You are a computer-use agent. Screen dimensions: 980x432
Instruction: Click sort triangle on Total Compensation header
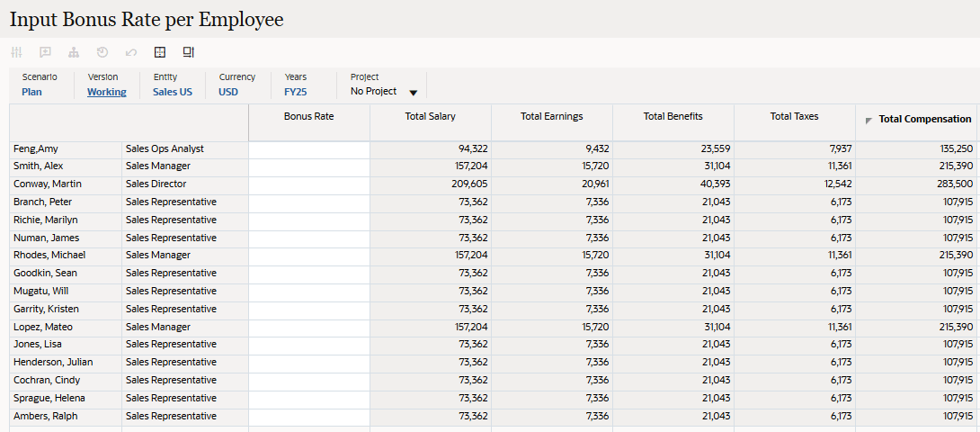[869, 120]
